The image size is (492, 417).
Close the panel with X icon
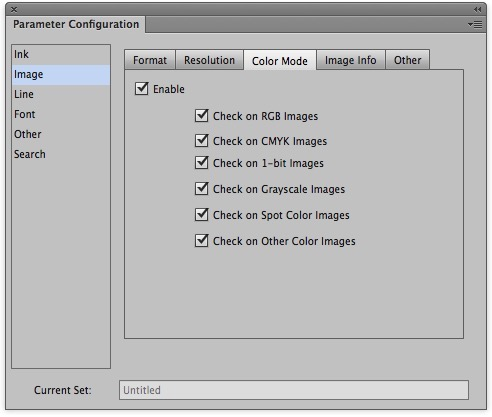(x=14, y=10)
